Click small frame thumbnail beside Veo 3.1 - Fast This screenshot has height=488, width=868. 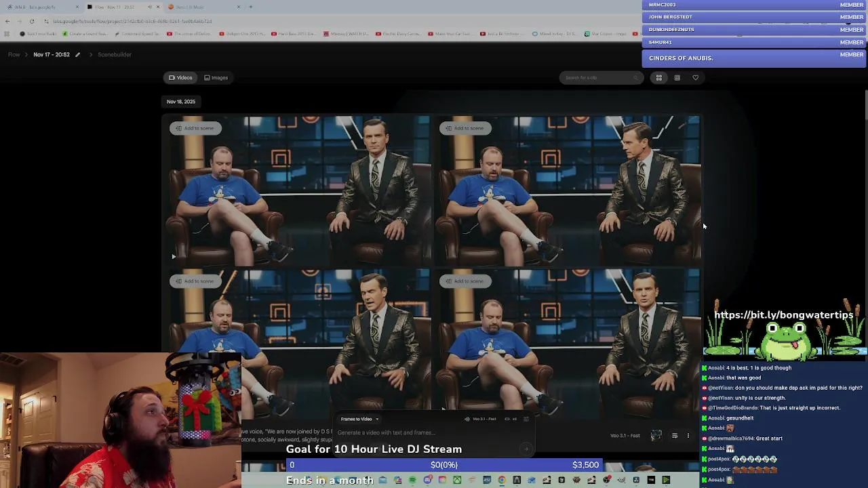[x=656, y=436]
